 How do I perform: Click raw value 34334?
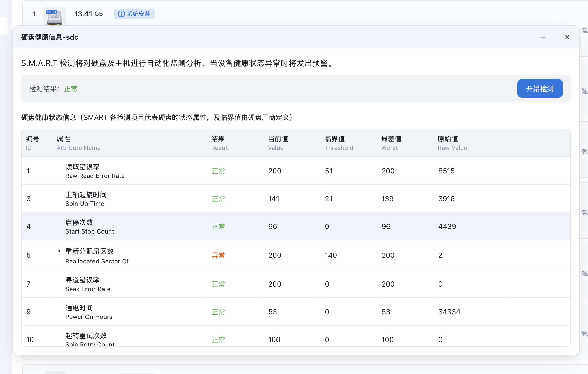[x=449, y=312]
